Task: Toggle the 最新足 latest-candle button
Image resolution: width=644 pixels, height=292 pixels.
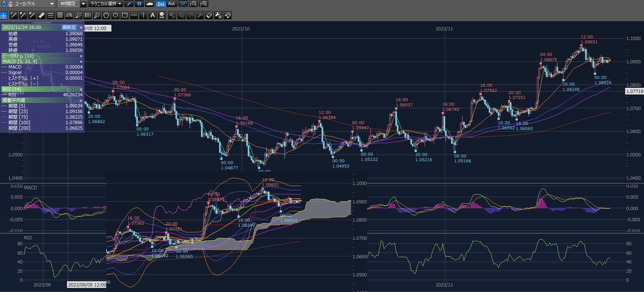Action: tap(69, 27)
